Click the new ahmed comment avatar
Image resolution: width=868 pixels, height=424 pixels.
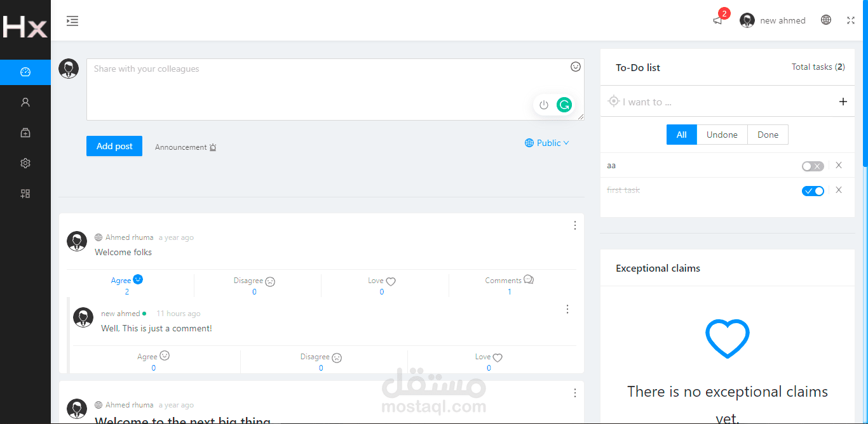(x=83, y=317)
